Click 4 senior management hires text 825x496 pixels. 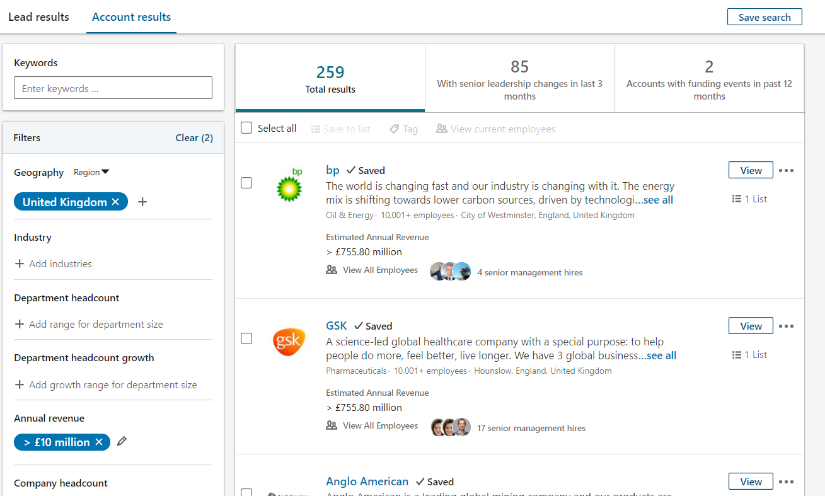530,272
